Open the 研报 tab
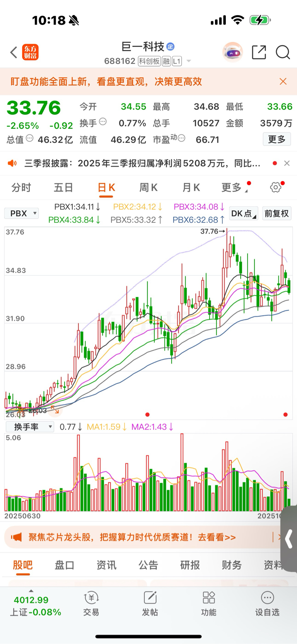The image size is (297, 644). click(190, 565)
